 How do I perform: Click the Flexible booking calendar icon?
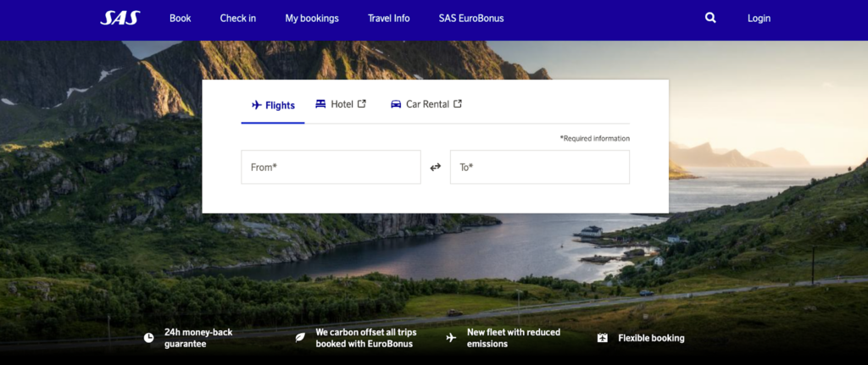603,338
